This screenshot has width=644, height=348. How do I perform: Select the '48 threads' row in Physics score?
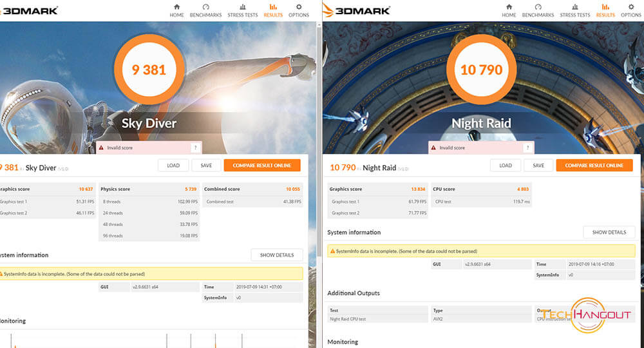click(x=149, y=224)
